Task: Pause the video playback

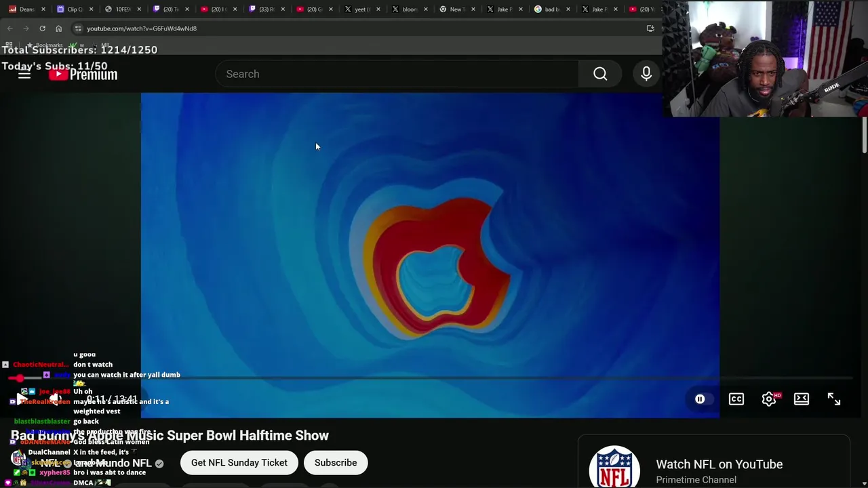Action: click(x=700, y=399)
